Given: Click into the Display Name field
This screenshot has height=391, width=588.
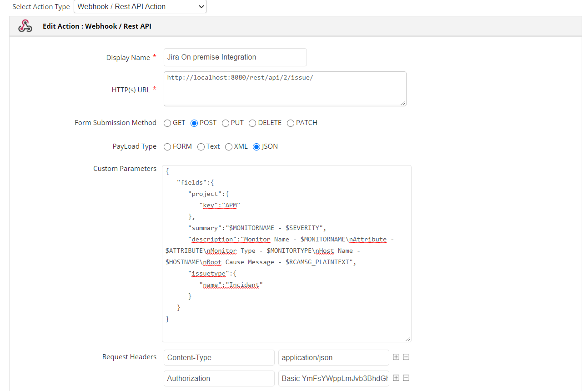Looking at the screenshot, I should coord(235,57).
